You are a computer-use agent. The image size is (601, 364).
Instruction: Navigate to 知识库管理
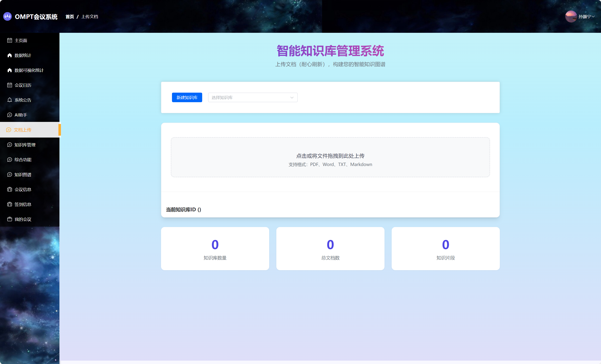tap(30, 145)
